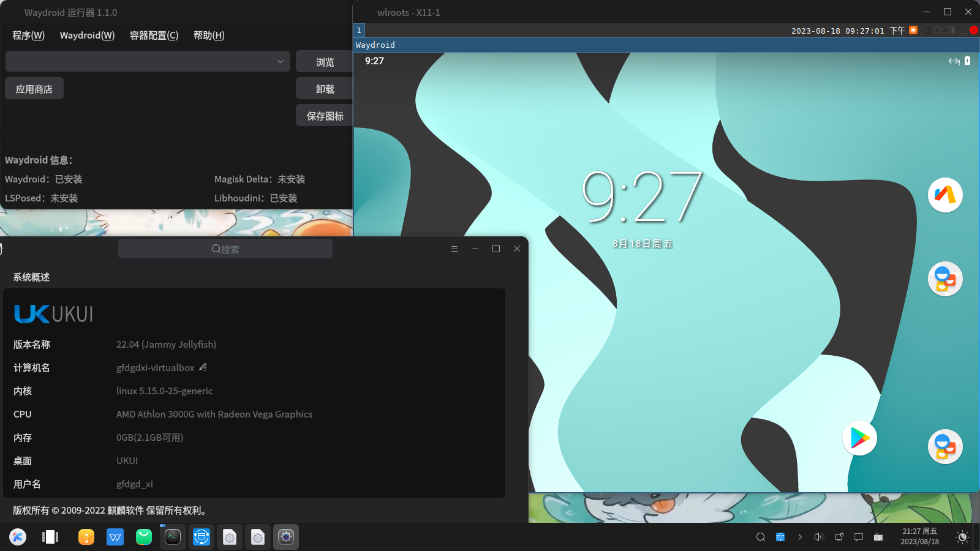Screen dimensions: 980x551
Task: Click the blue tray screen-capture icon
Action: (x=780, y=537)
